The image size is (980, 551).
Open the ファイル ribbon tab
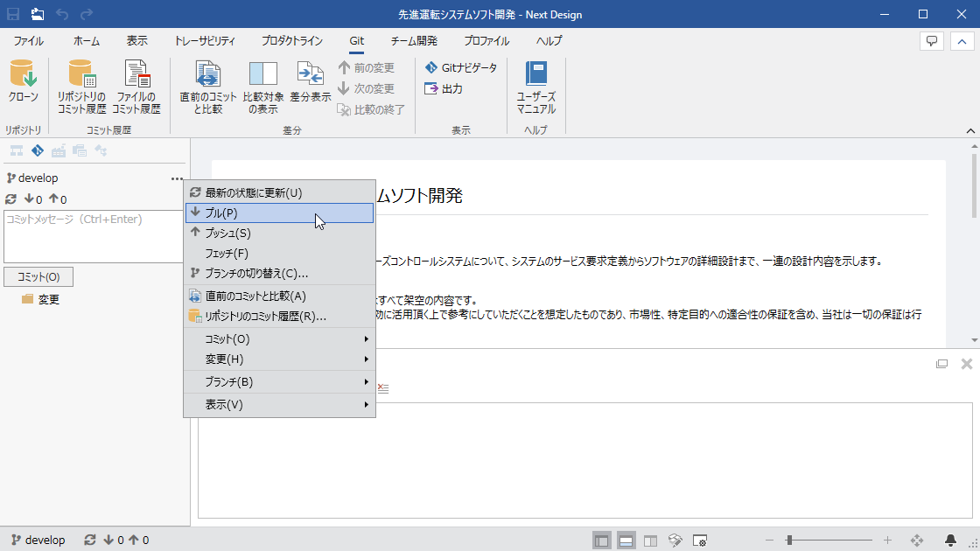[28, 41]
